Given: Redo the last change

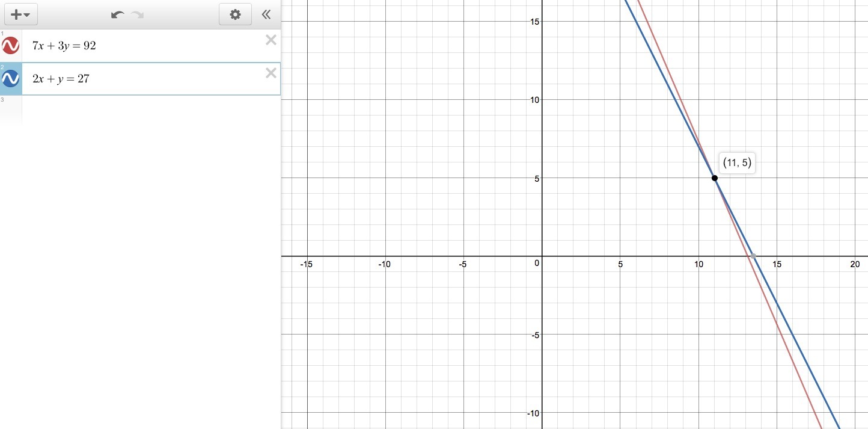Looking at the screenshot, I should pos(138,15).
